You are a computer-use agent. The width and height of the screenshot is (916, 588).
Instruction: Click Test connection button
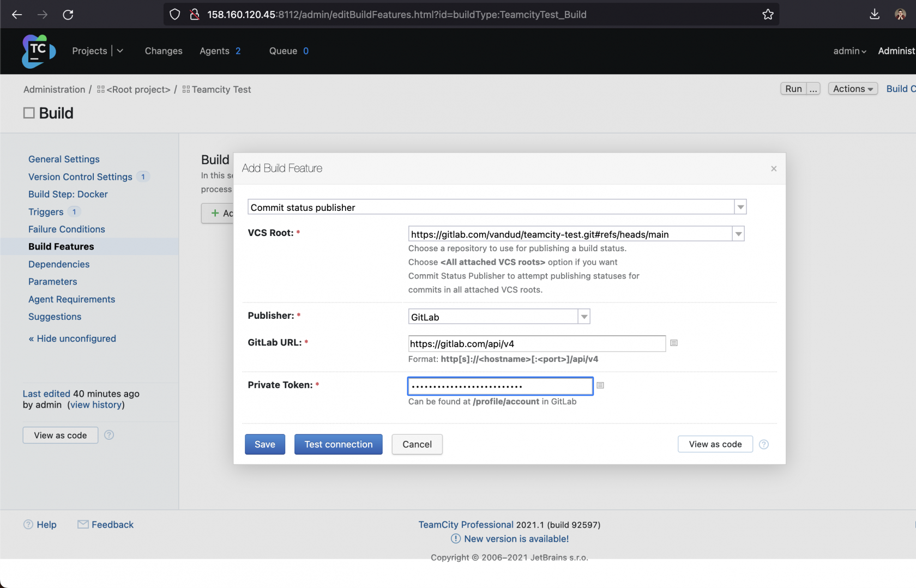[x=339, y=444]
